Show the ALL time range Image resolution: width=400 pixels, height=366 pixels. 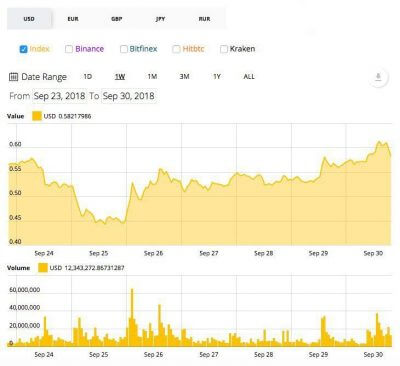pyautogui.click(x=249, y=77)
